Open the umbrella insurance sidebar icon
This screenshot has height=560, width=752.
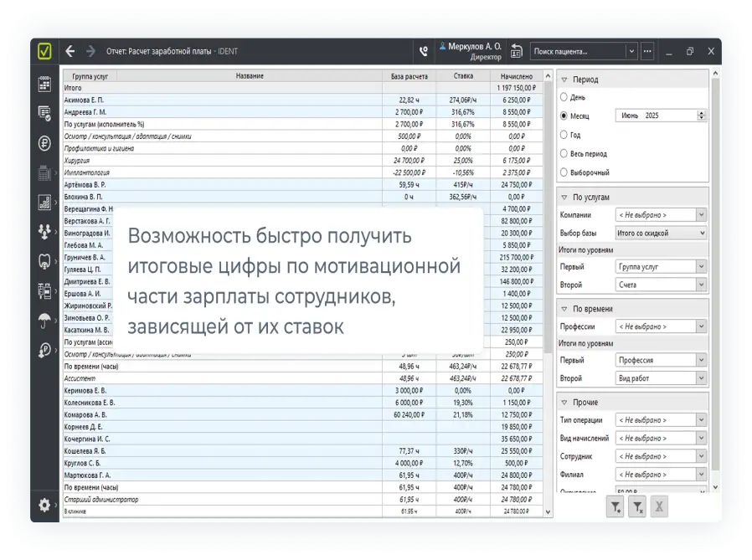44,320
